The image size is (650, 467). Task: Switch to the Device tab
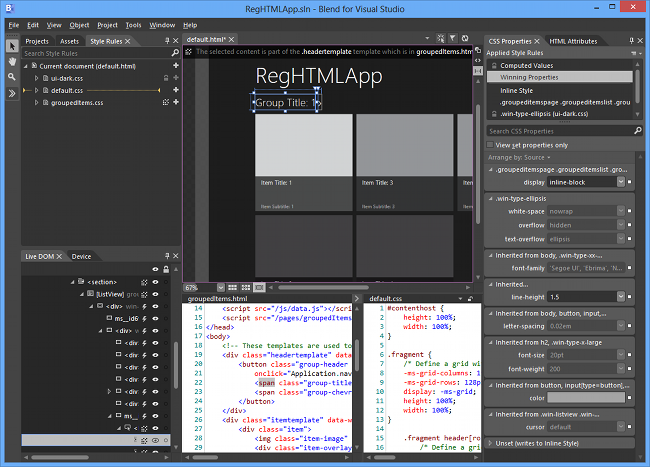[81, 256]
